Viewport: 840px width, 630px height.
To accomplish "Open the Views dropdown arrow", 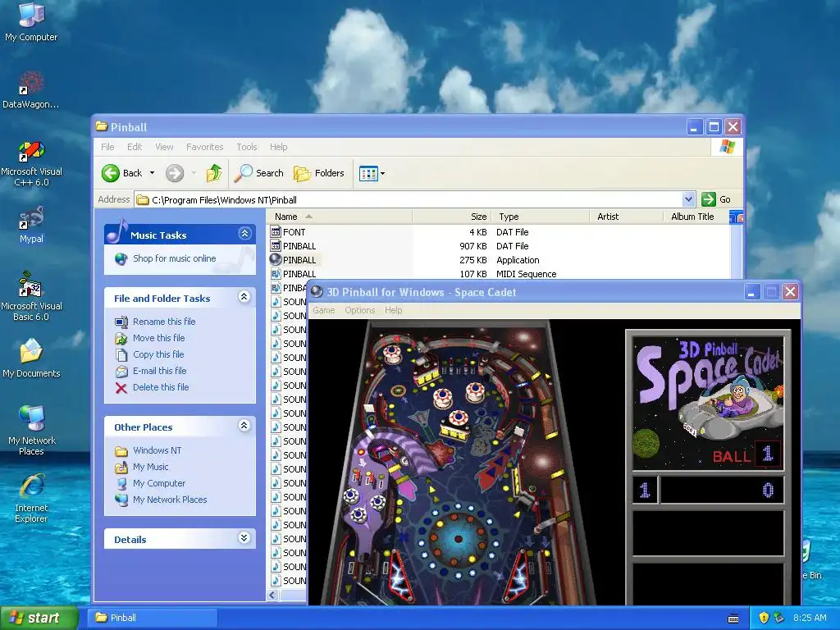I will pos(382,174).
